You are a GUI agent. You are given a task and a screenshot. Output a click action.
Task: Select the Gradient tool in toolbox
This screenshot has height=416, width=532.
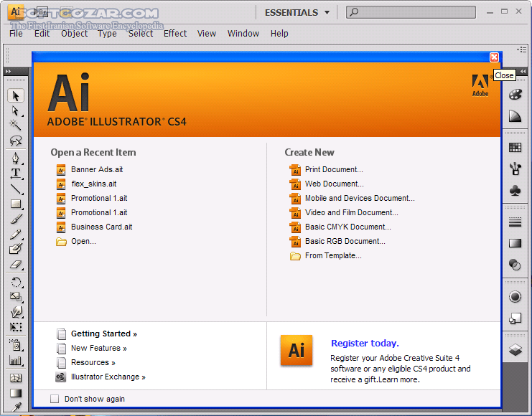(16, 393)
